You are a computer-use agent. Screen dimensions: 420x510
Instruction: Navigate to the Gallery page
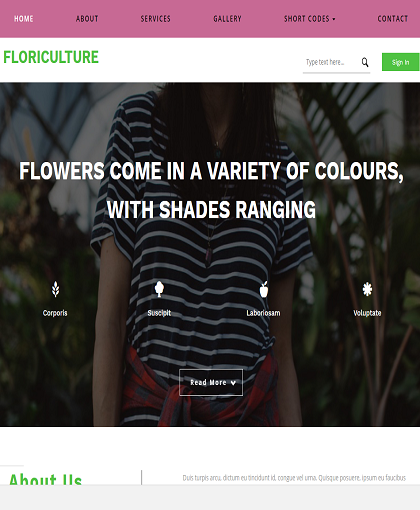227,19
